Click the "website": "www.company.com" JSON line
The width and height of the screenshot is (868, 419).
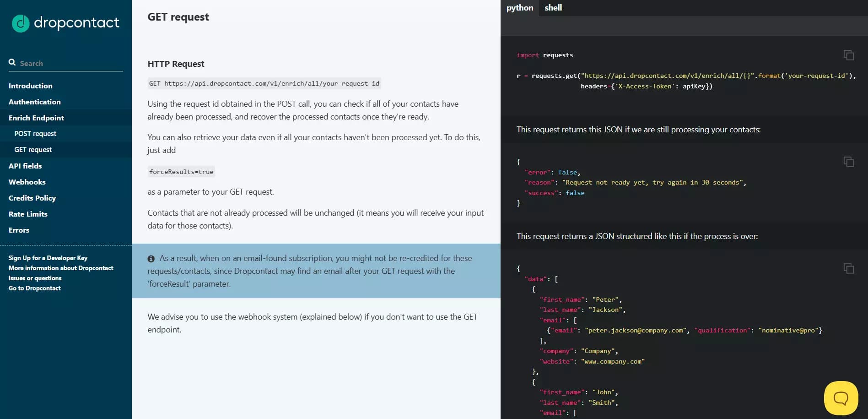point(592,361)
